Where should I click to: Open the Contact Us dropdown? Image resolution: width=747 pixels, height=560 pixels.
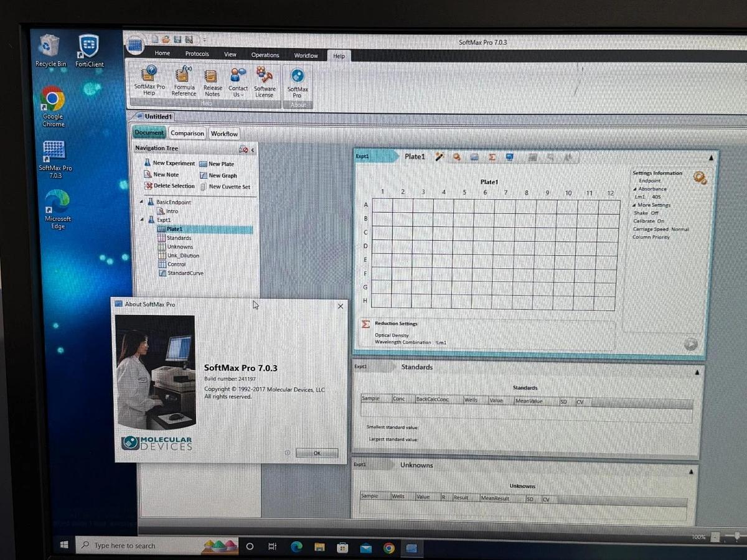238,82
